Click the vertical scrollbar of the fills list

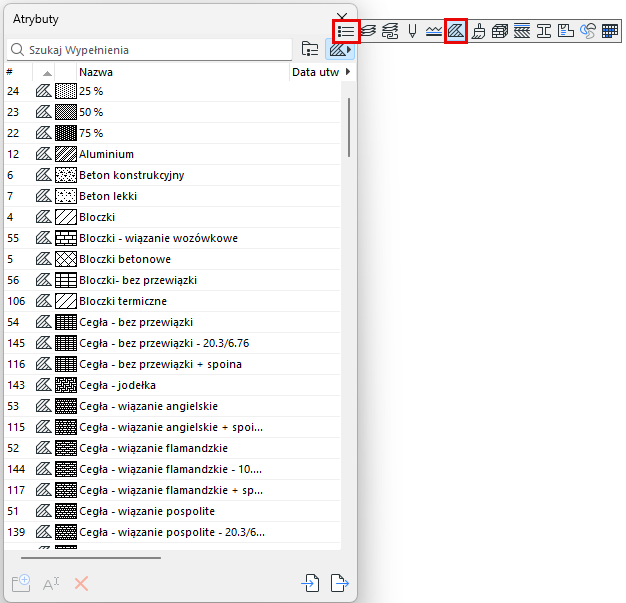349,127
